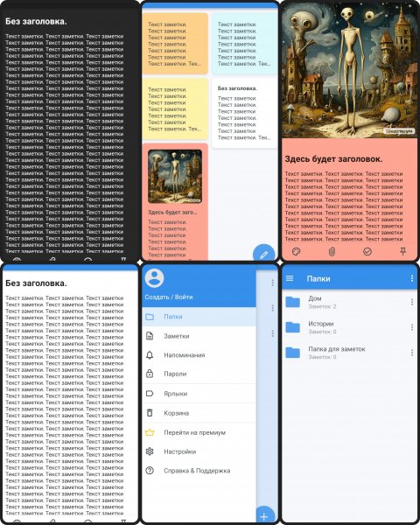Edit the Здесь будет заголовок. title field

[x=333, y=159]
